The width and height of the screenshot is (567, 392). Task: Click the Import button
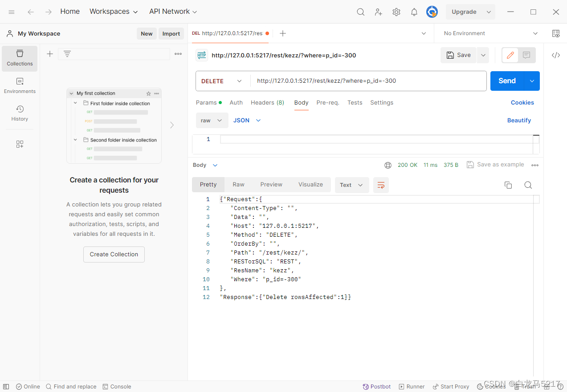[x=171, y=34]
